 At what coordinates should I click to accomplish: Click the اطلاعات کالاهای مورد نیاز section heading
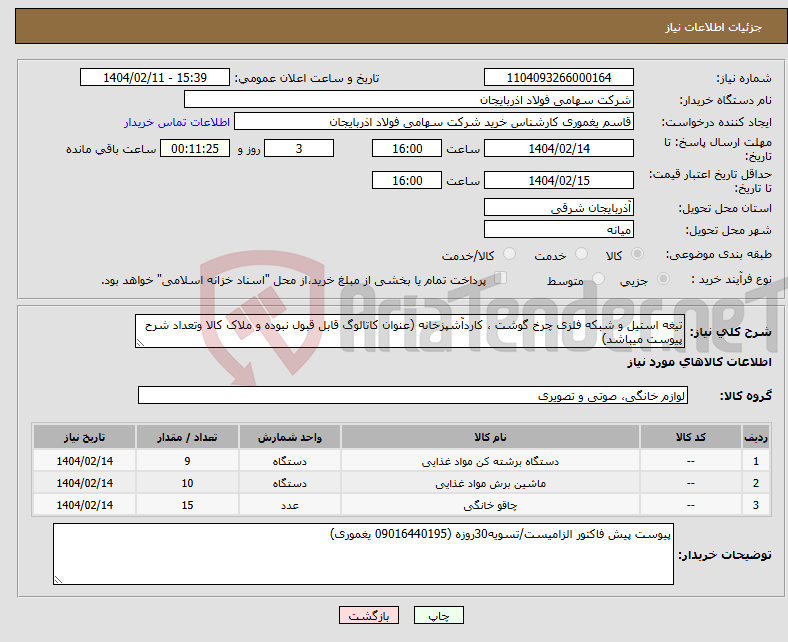tap(700, 362)
